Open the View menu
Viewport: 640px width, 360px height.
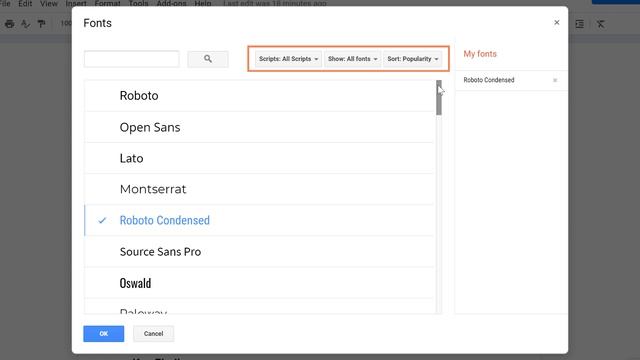[x=49, y=4]
